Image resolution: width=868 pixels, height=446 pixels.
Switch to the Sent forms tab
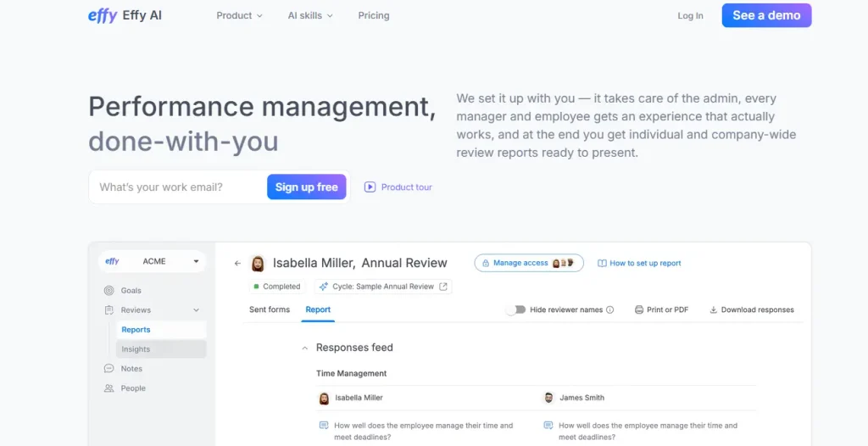point(270,309)
